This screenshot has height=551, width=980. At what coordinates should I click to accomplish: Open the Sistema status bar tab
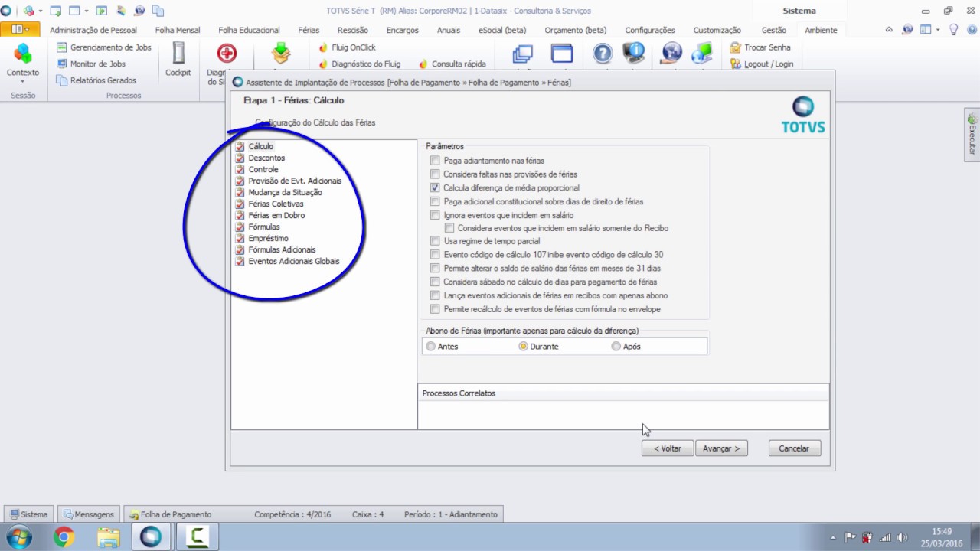29,514
